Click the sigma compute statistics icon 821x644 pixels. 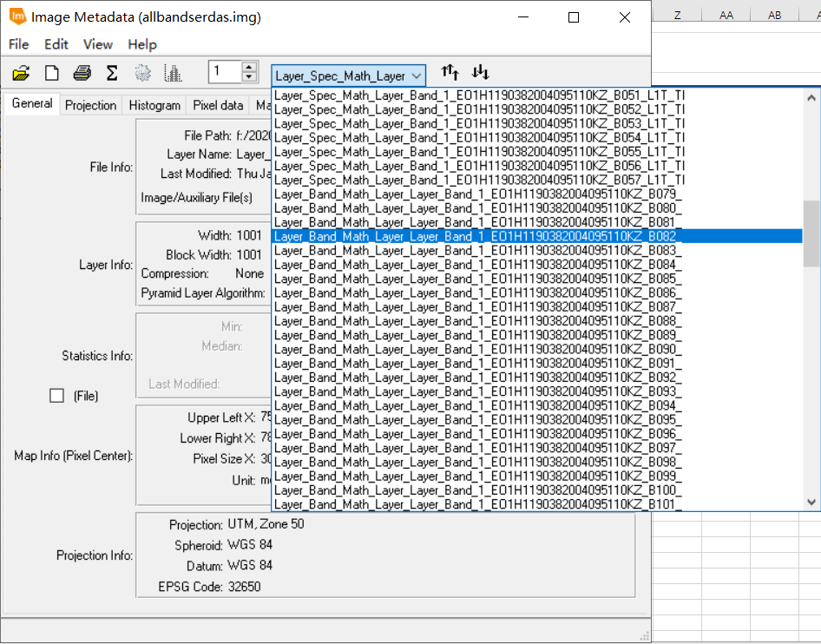(x=112, y=73)
